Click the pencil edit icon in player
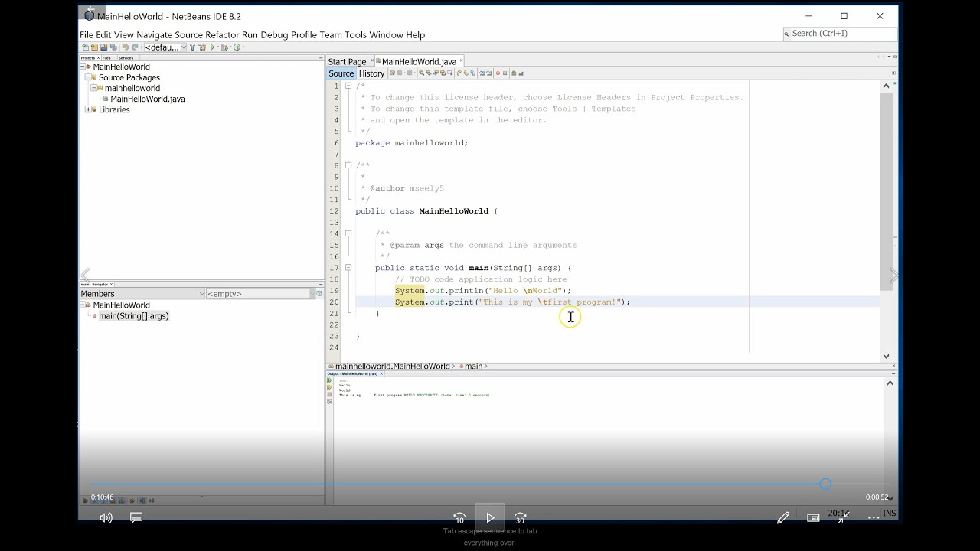The image size is (980, 551). 782,518
